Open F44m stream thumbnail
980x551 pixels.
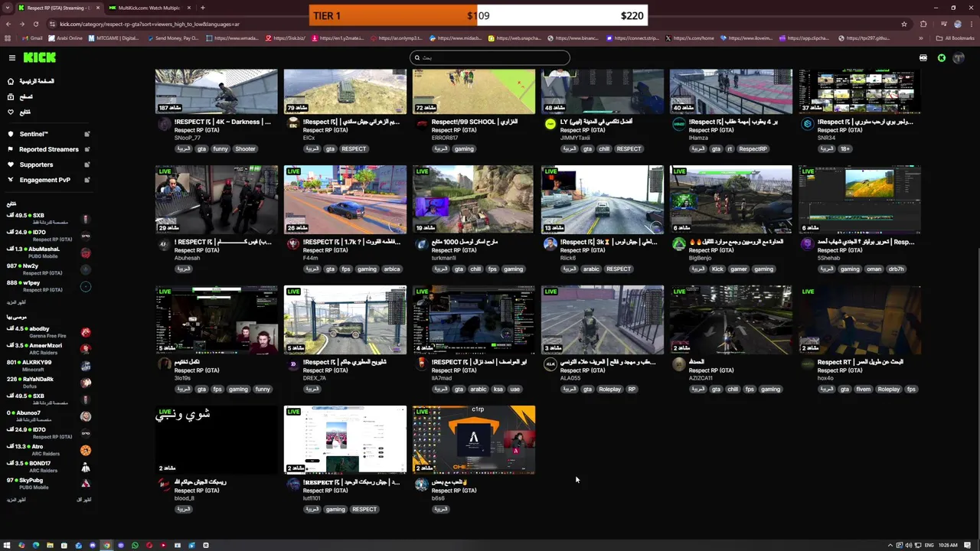(345, 199)
